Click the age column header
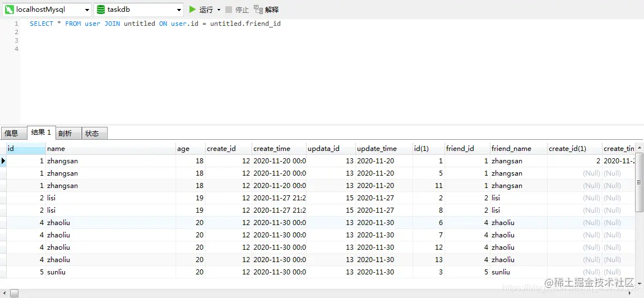Image resolution: width=644 pixels, height=298 pixels. (190, 148)
